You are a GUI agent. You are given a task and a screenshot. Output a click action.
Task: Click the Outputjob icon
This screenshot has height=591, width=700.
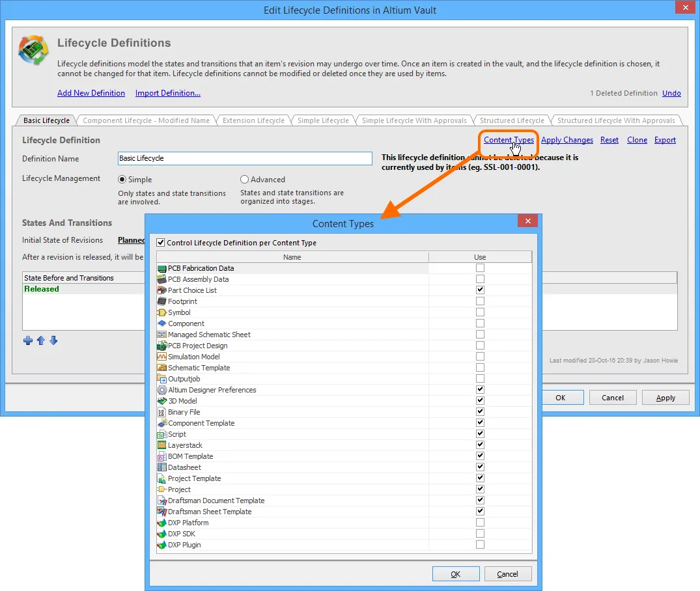(x=162, y=379)
